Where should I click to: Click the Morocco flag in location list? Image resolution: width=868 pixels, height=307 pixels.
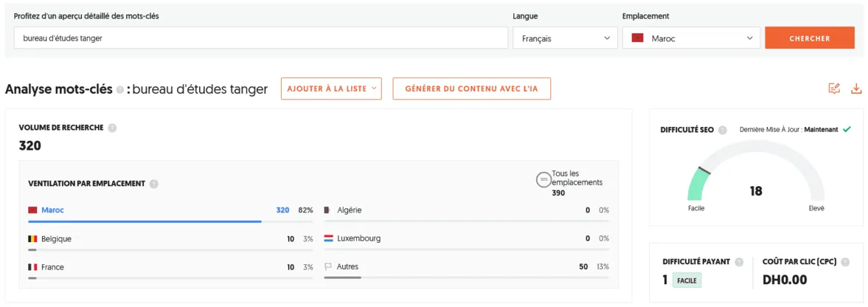(x=32, y=210)
